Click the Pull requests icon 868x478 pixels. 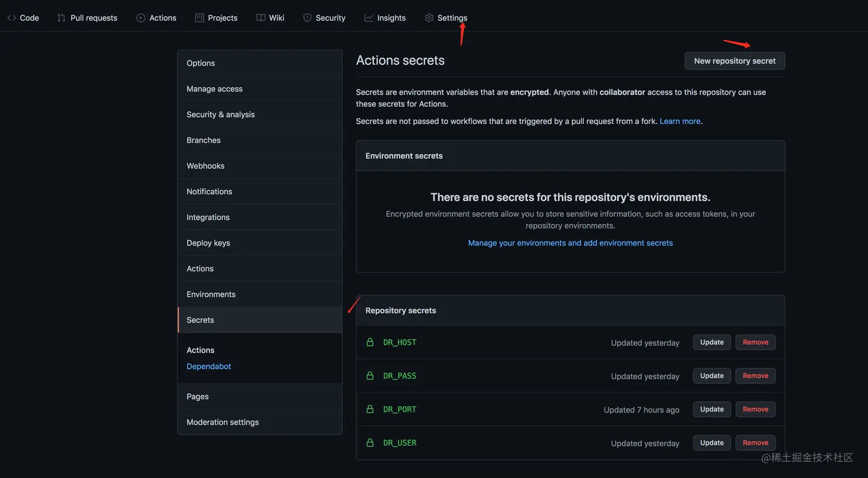coord(61,18)
